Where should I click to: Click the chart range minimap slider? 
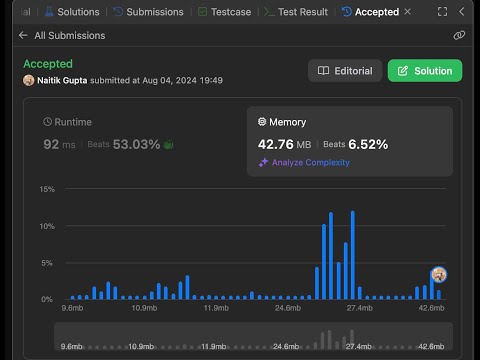(253, 337)
